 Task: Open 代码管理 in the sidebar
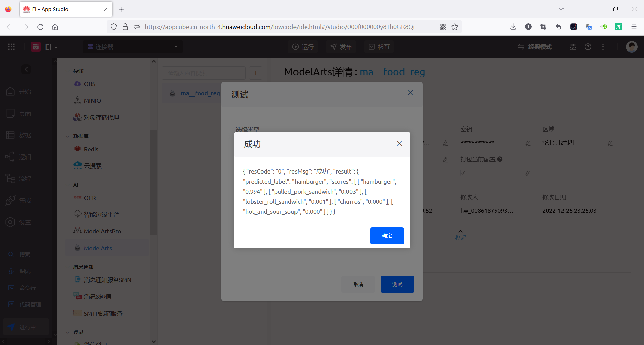[x=25, y=305]
